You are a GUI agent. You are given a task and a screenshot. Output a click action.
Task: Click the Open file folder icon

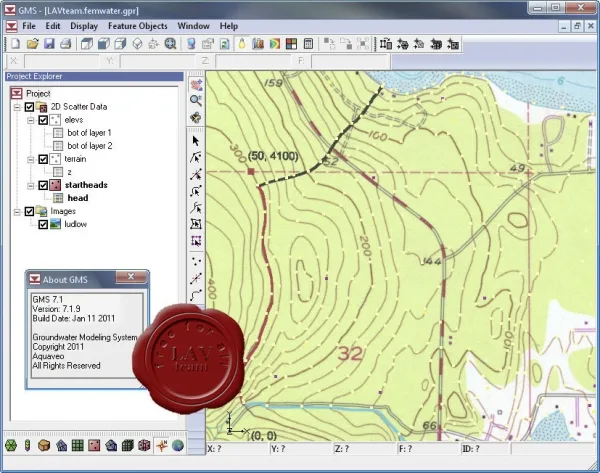click(33, 44)
